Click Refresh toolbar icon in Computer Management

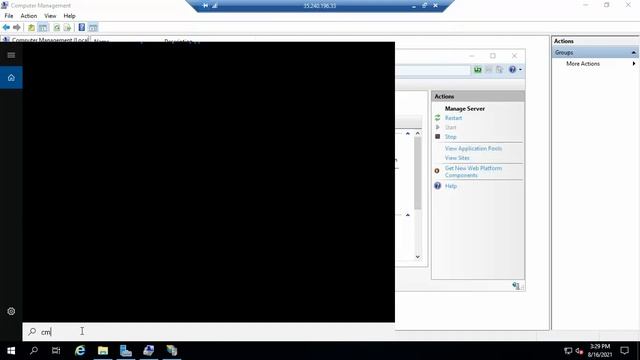(x=57, y=27)
